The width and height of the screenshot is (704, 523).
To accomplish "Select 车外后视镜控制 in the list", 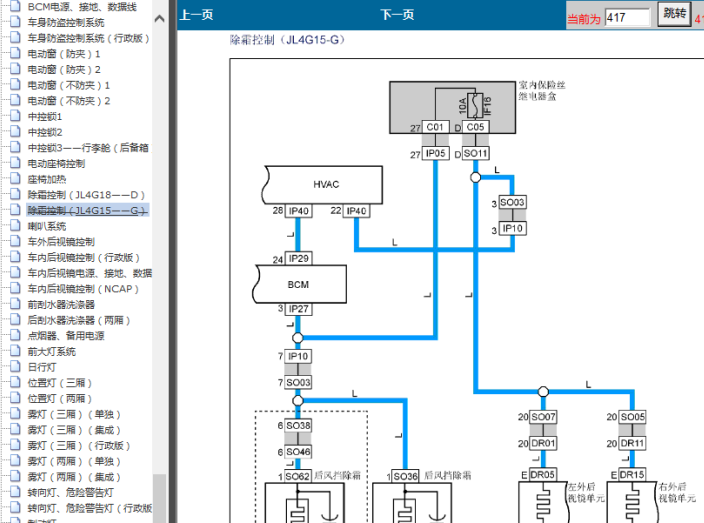I will [61, 242].
